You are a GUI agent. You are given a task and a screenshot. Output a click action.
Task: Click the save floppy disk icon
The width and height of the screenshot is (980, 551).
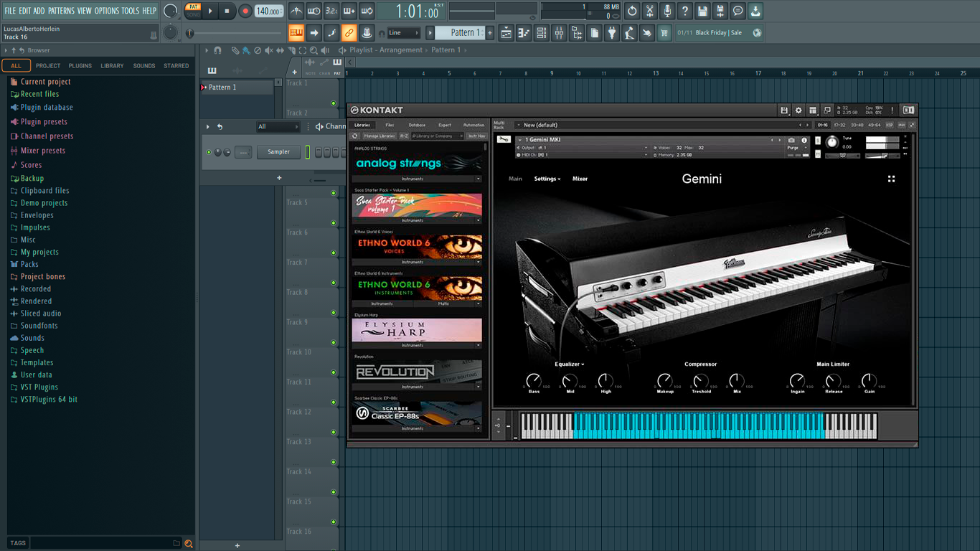(x=703, y=11)
